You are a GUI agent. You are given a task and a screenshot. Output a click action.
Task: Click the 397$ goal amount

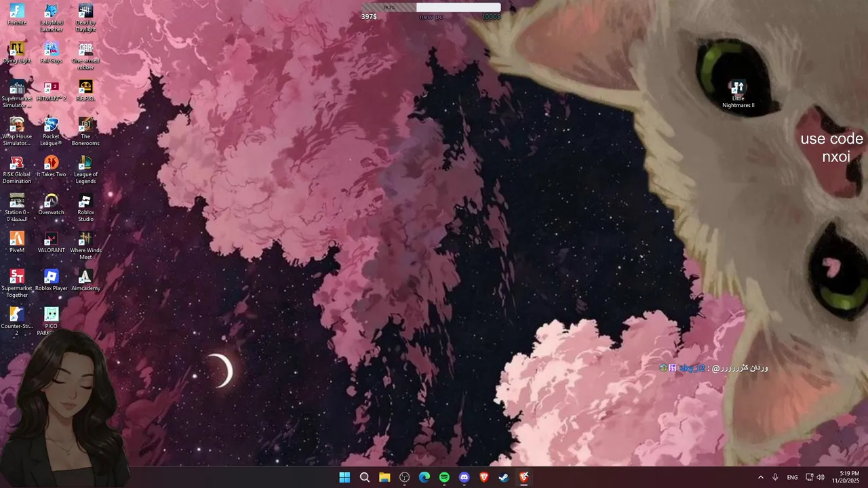pos(369,17)
